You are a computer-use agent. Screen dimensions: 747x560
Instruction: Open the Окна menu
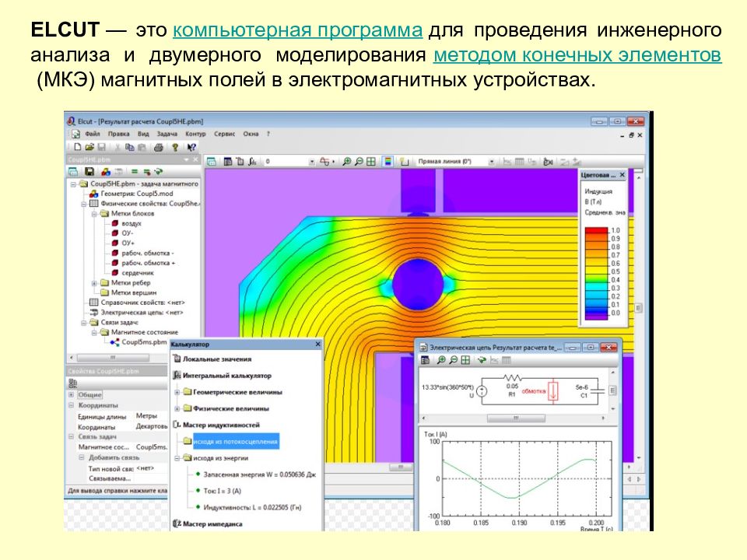(251, 134)
